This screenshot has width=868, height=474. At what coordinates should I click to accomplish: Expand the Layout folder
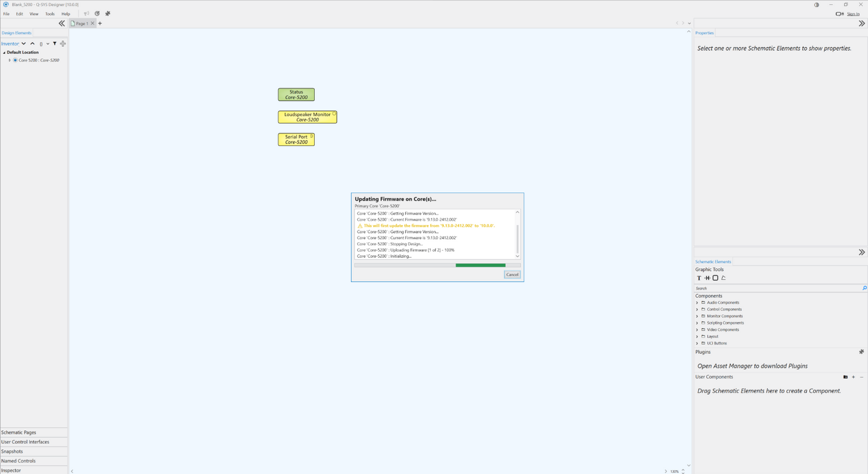(697, 336)
